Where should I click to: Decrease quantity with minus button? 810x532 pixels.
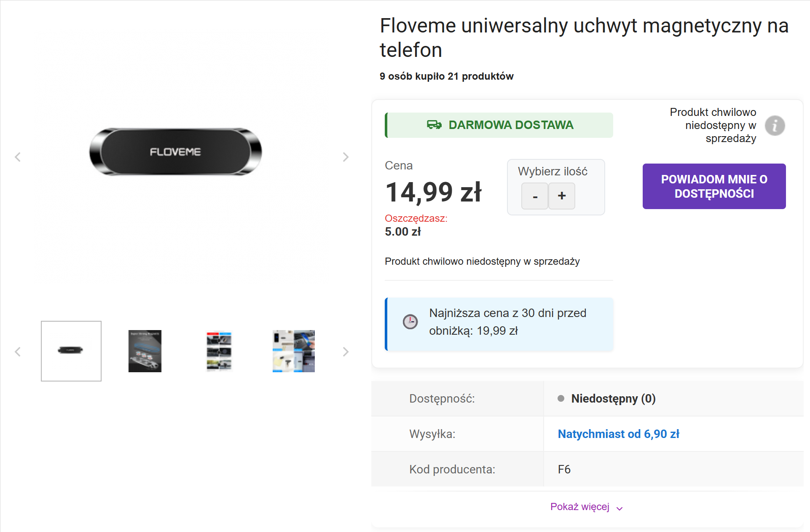[535, 196]
